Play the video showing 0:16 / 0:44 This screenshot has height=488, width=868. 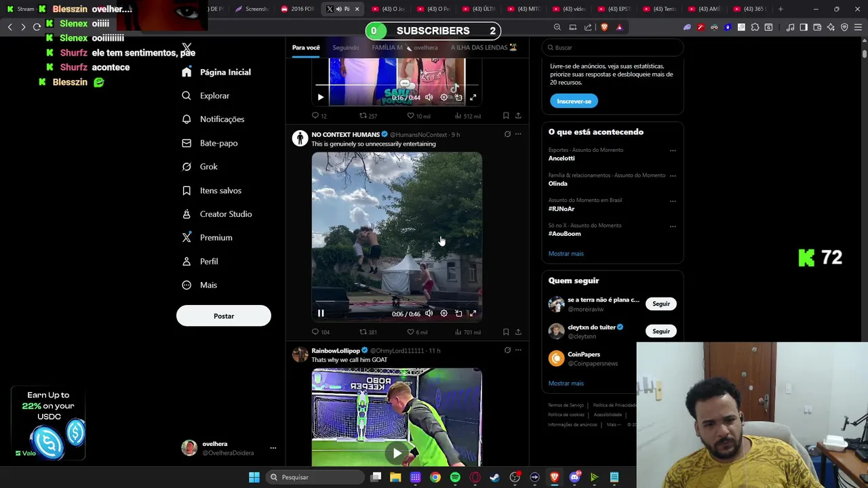(321, 97)
